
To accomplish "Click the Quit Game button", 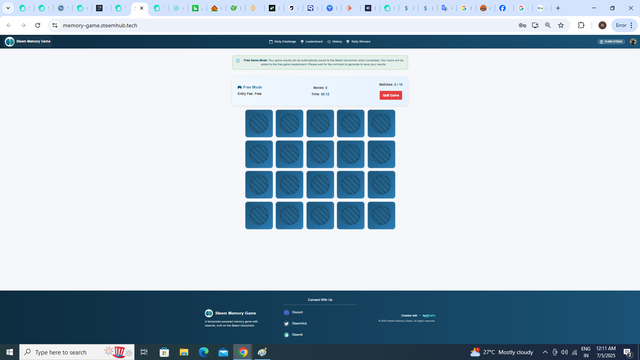I will [391, 95].
